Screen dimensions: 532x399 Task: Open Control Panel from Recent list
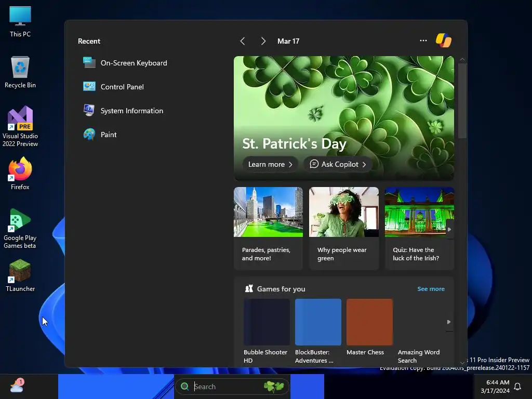coord(113,87)
